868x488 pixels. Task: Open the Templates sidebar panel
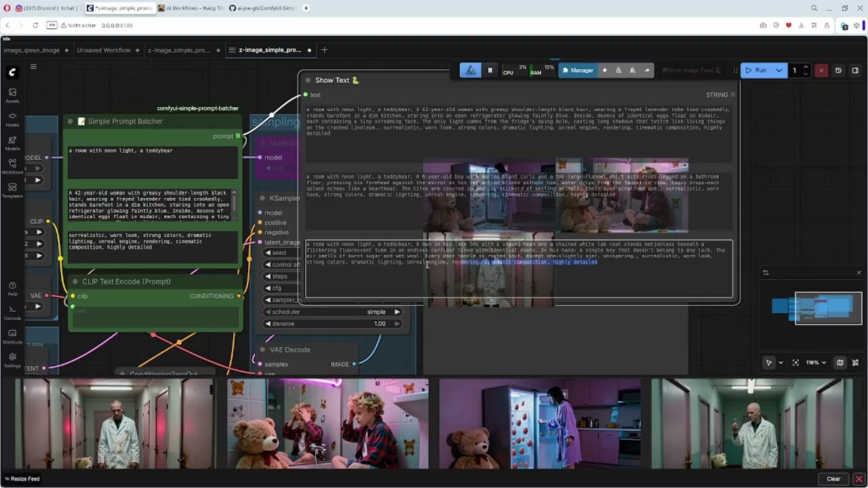coord(12,190)
